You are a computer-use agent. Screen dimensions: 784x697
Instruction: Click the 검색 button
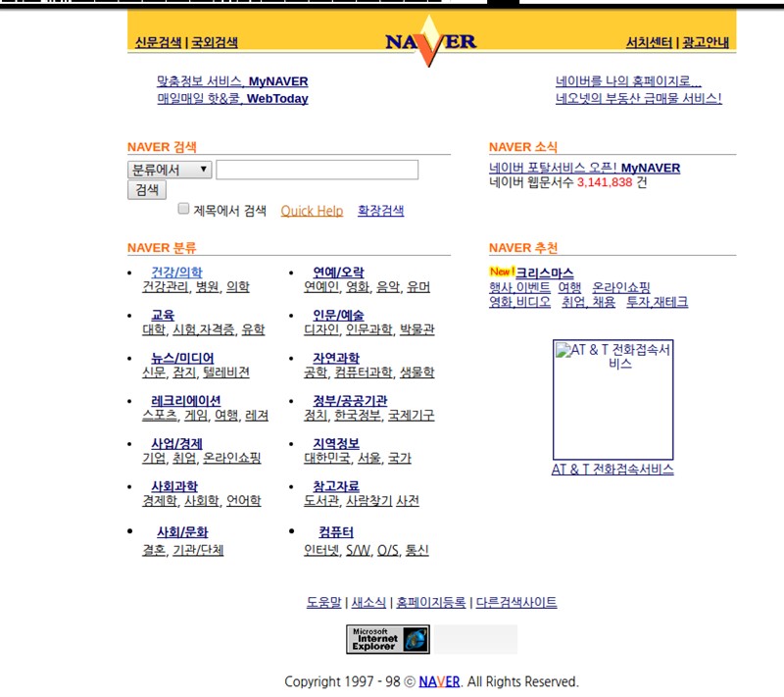147,190
